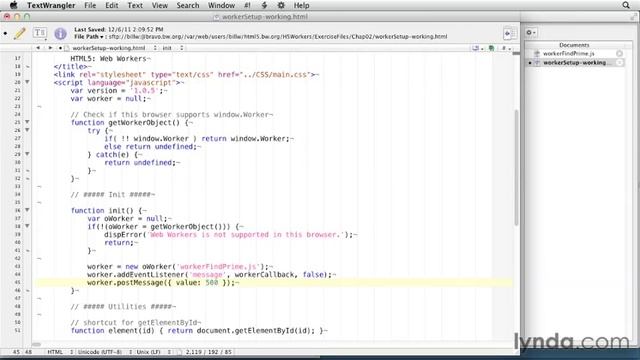Open the Apple menu
The height and width of the screenshot is (360, 640).
13,5
